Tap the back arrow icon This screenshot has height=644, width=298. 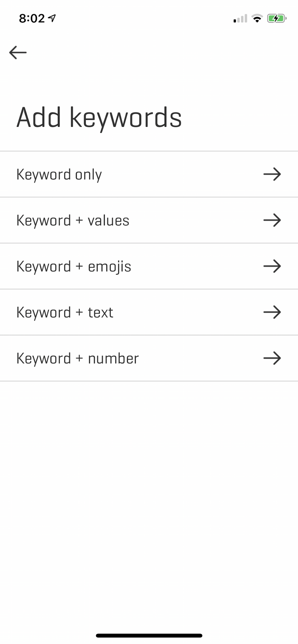18,52
